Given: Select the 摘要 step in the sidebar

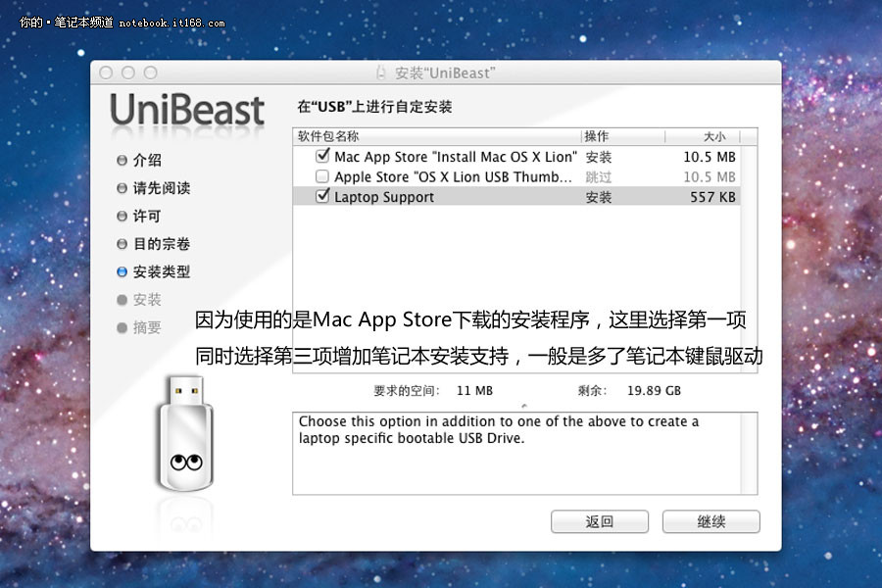Looking at the screenshot, I should [x=139, y=327].
